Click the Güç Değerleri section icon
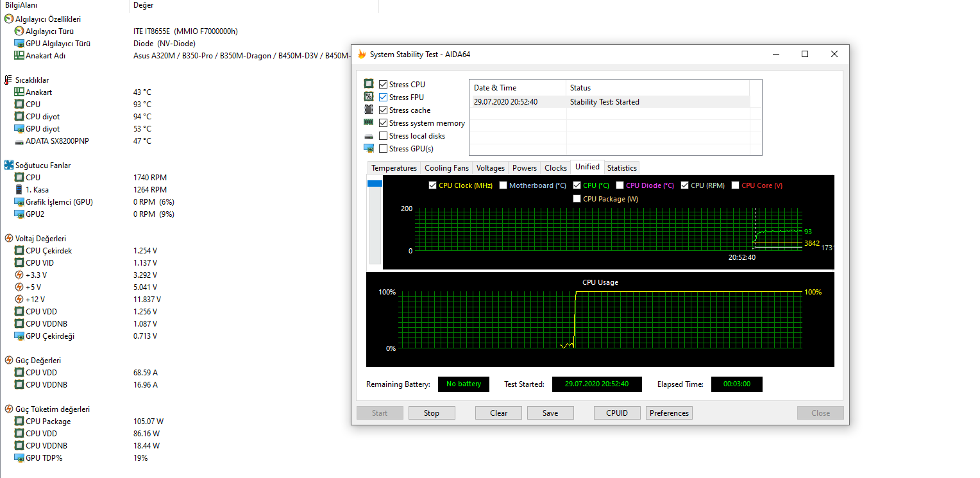Screen dimensions: 980x478 tap(9, 361)
